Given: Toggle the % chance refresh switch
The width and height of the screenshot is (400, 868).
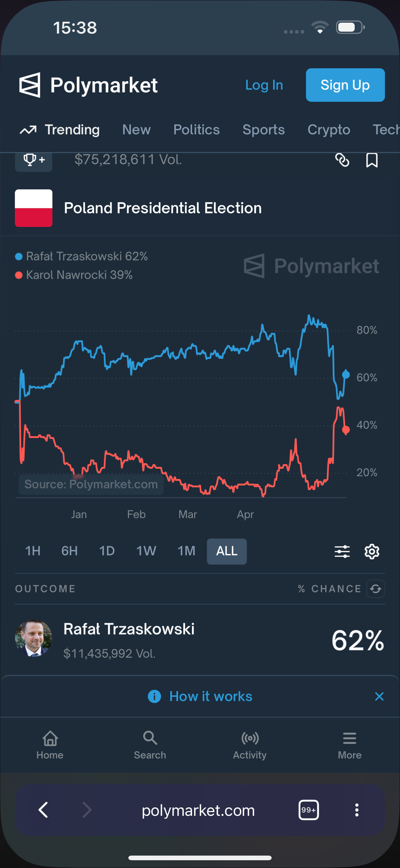Looking at the screenshot, I should click(x=376, y=589).
